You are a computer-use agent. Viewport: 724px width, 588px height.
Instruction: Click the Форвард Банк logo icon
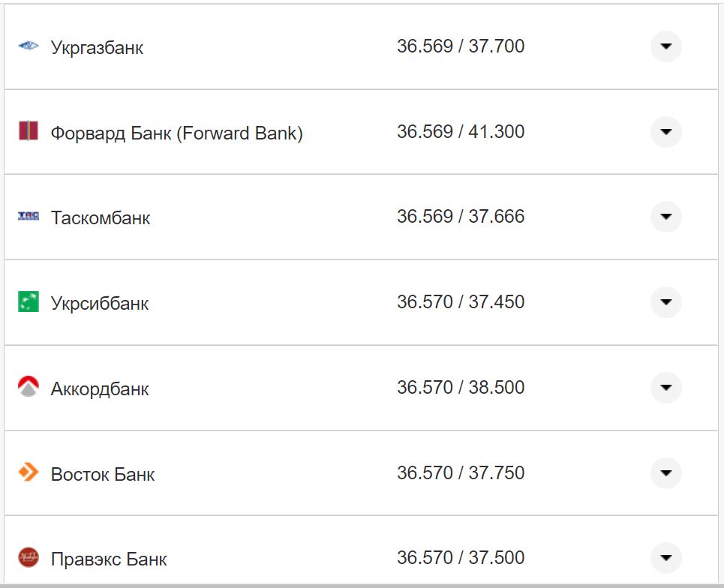click(x=28, y=131)
